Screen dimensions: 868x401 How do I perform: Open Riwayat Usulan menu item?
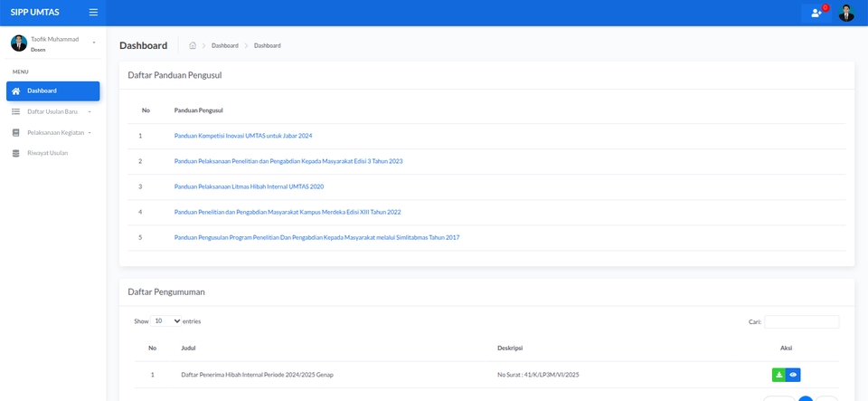47,153
